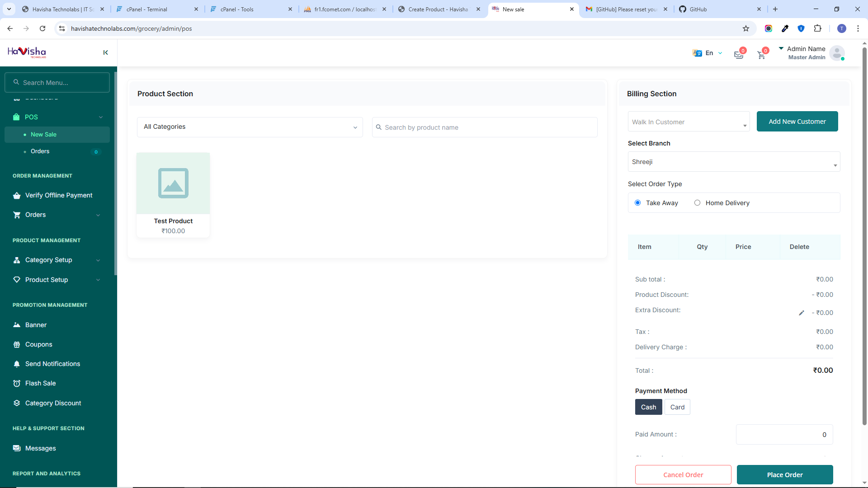The image size is (868, 488).
Task: Open the All Categories dropdown
Action: tap(250, 127)
